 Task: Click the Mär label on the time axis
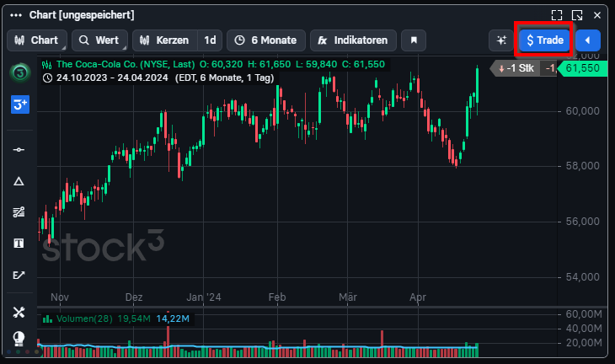348,297
